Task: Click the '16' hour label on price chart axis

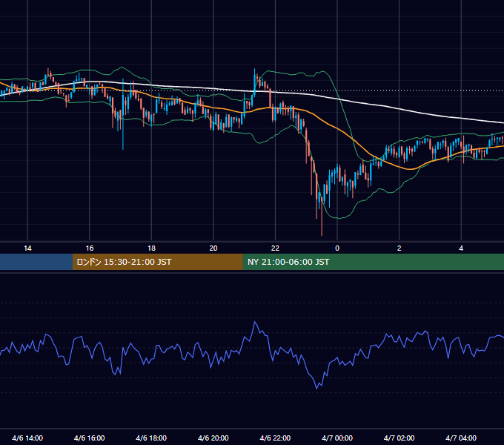Action: tap(90, 248)
